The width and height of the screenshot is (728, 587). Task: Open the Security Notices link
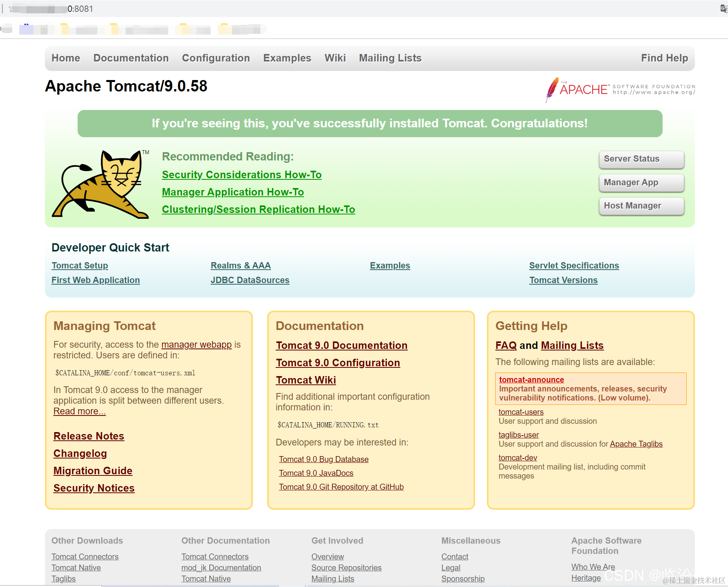tap(94, 488)
